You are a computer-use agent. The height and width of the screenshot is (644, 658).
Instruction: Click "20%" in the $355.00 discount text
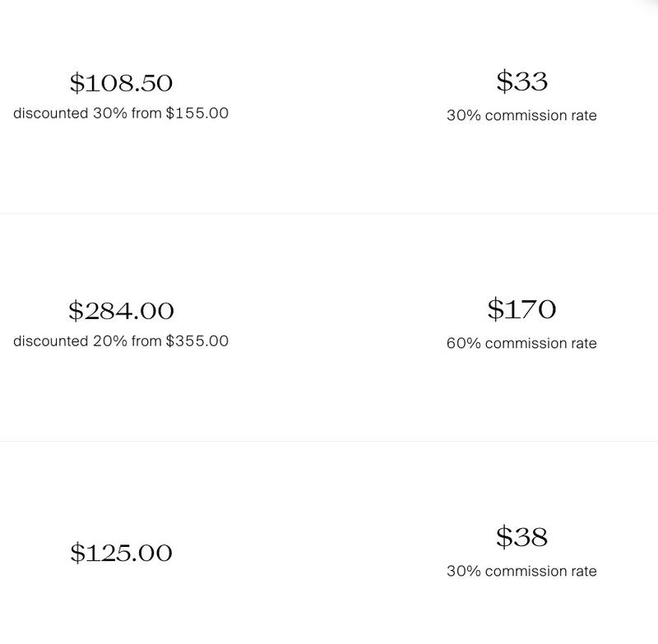pyautogui.click(x=109, y=341)
